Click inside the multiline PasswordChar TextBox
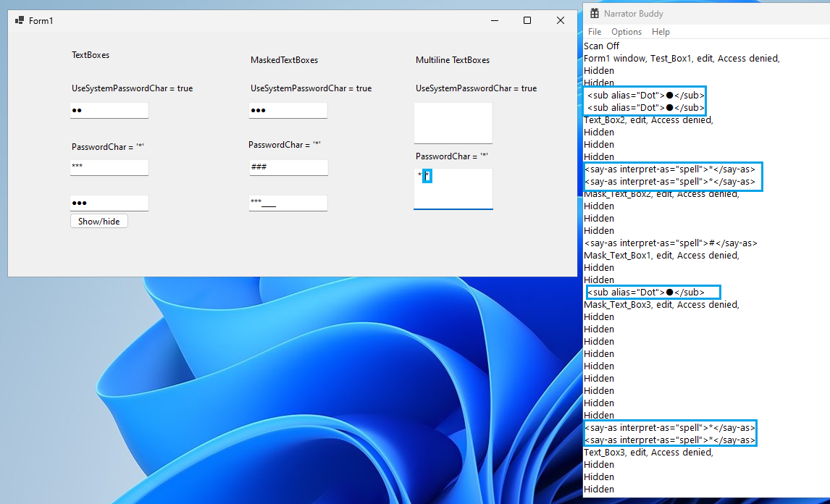This screenshot has height=504, width=830. (x=453, y=188)
